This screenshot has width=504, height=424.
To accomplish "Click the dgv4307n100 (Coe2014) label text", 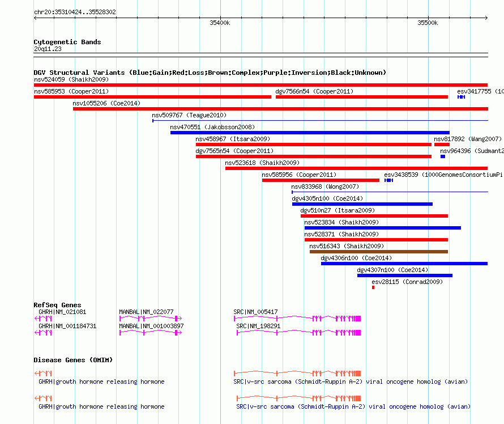I will [392, 270].
